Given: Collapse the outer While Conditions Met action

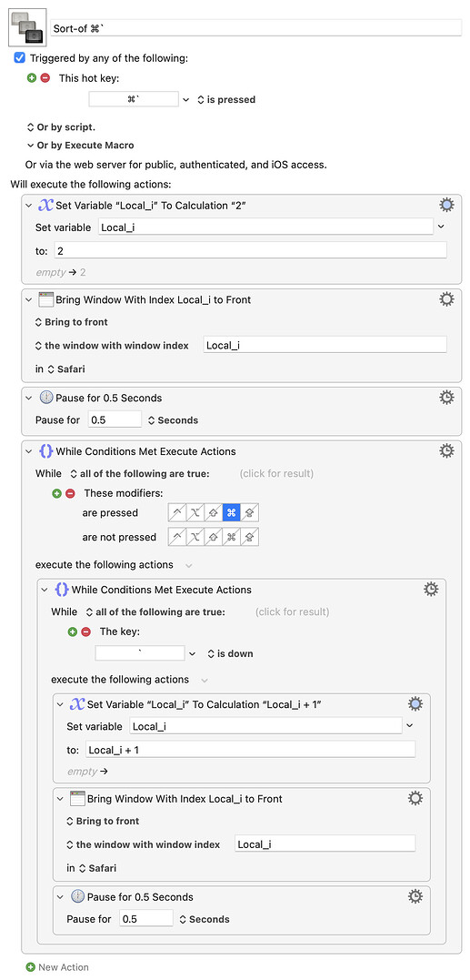Looking at the screenshot, I should point(29,450).
